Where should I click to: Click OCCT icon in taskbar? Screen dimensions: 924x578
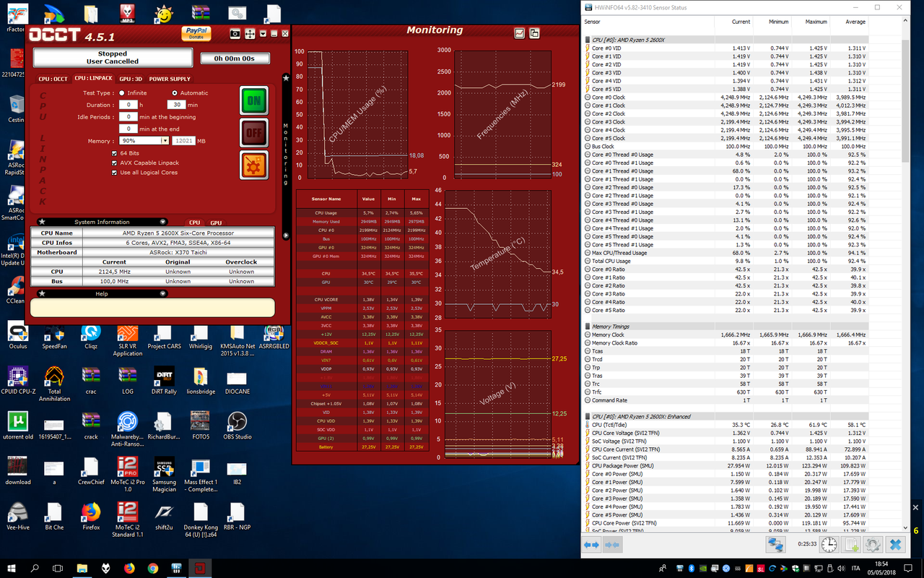tap(199, 568)
